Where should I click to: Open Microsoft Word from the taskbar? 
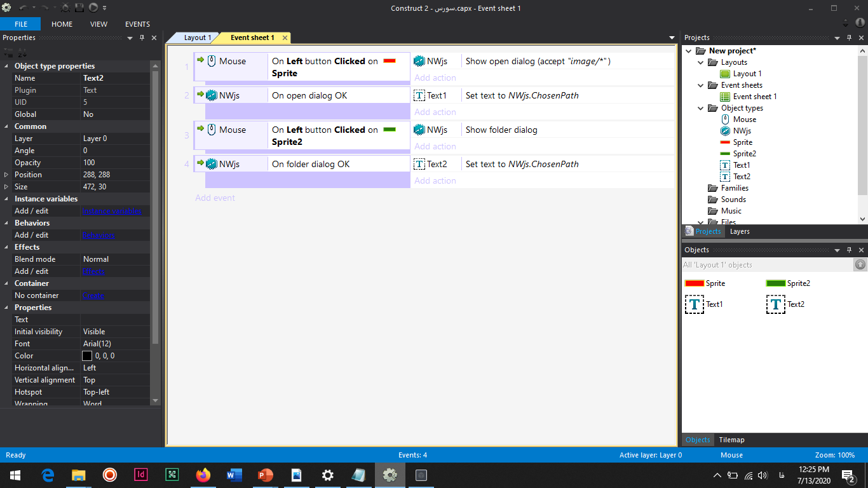click(x=234, y=475)
